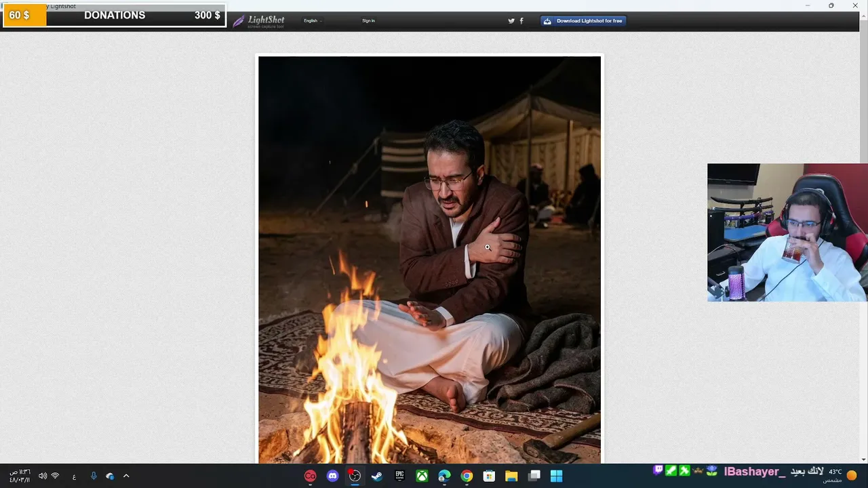Click Download Lightshot for free button
Screen dimensions: 868x488
pyautogui.click(x=583, y=21)
